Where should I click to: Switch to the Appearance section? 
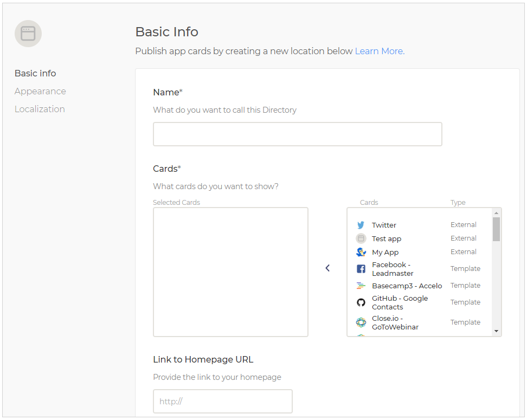pyautogui.click(x=40, y=91)
